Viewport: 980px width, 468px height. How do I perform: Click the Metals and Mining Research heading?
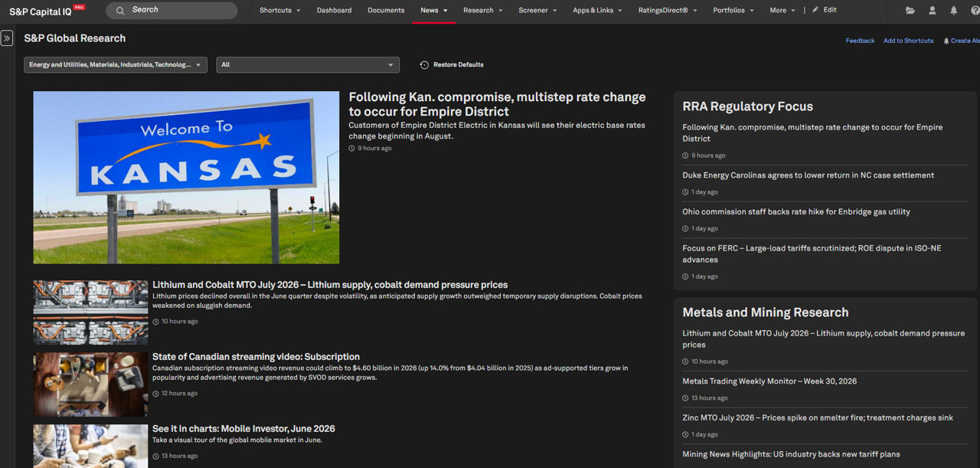[766, 313]
